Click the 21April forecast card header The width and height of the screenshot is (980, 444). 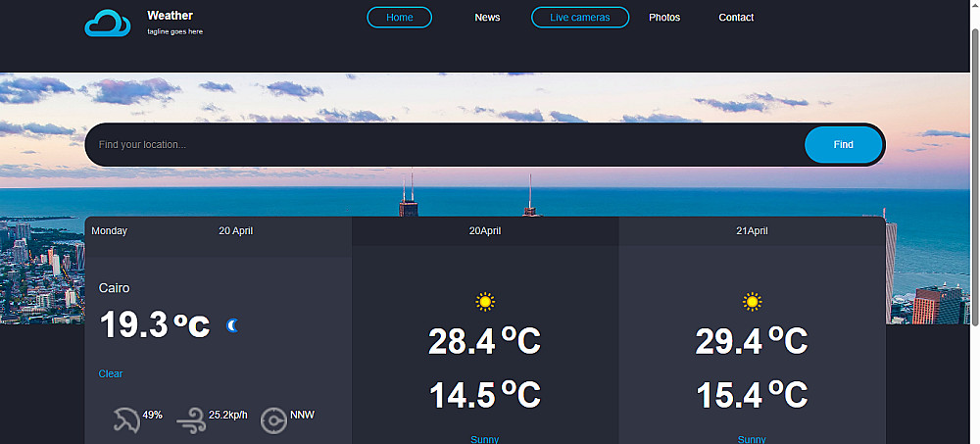(752, 230)
